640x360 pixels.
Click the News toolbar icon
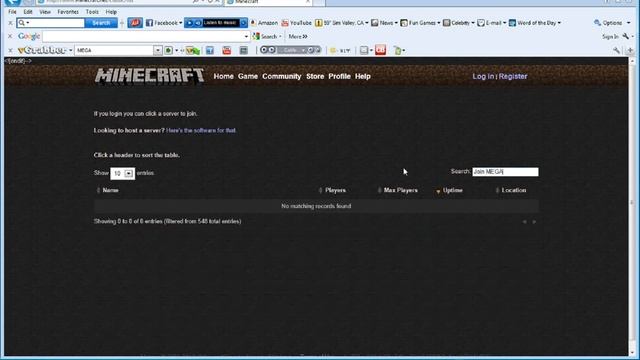pyautogui.click(x=374, y=23)
